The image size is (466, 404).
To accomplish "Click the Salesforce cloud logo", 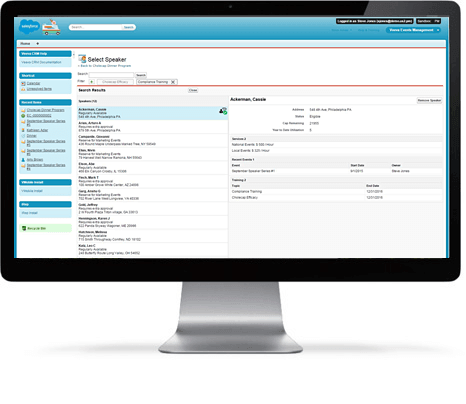I will pos(29,27).
